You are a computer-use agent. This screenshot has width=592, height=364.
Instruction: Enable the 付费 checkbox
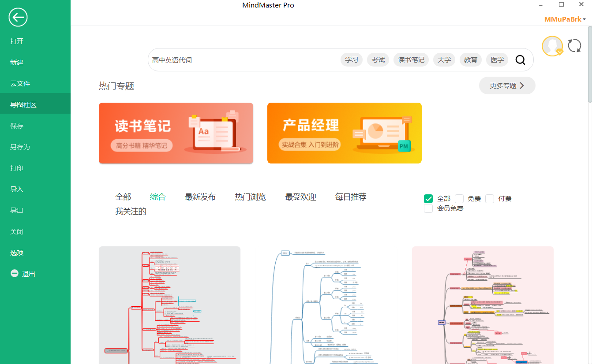(490, 199)
